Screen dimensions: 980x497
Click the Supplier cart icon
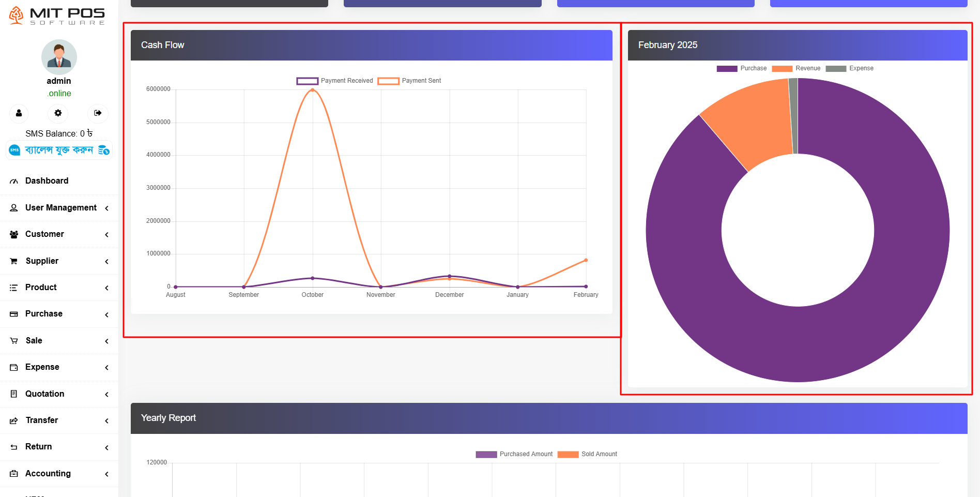pyautogui.click(x=14, y=261)
